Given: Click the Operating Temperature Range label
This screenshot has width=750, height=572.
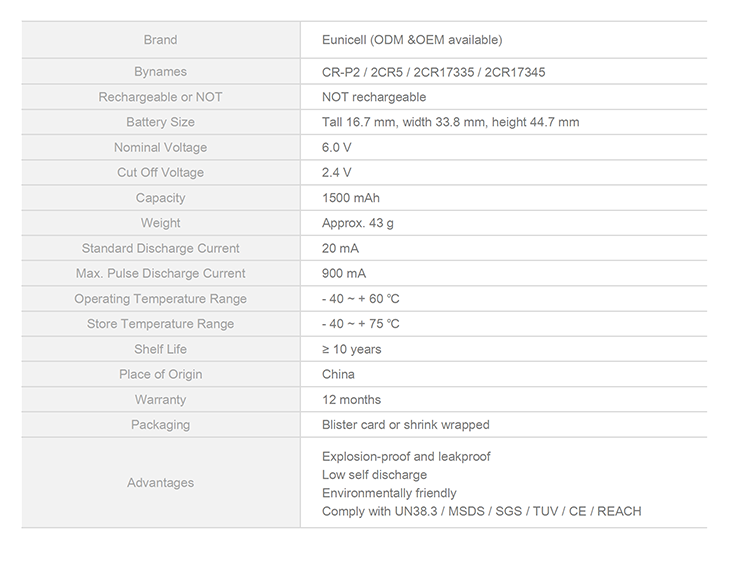Looking at the screenshot, I should (x=161, y=298).
